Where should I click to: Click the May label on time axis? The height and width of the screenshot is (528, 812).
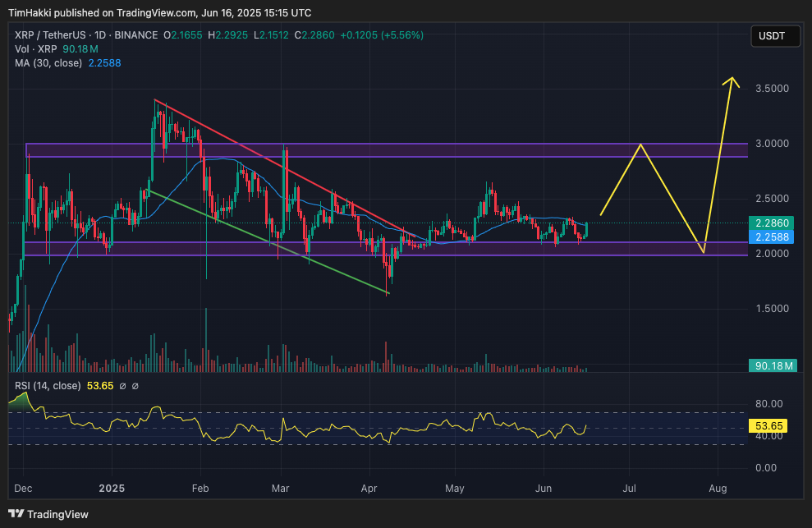pyautogui.click(x=455, y=489)
